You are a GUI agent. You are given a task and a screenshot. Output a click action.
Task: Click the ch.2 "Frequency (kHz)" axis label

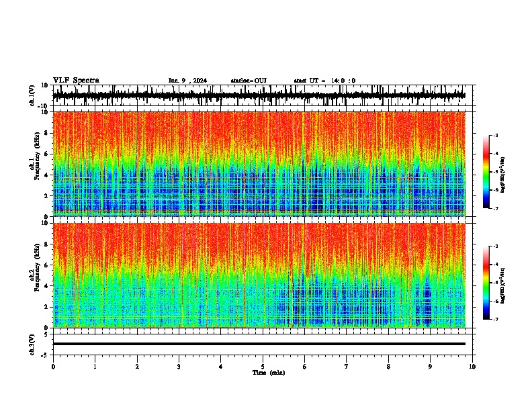36,267
